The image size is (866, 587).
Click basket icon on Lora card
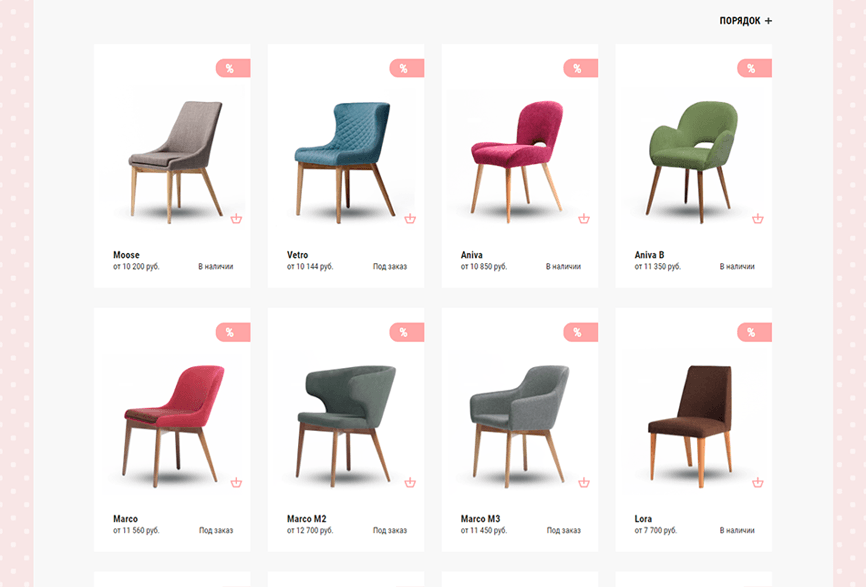click(758, 483)
